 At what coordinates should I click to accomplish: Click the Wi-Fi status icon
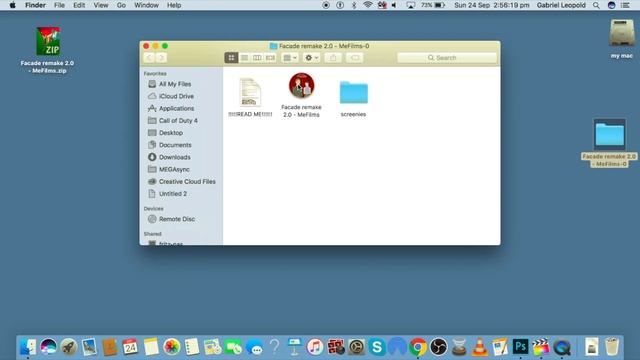(x=368, y=5)
